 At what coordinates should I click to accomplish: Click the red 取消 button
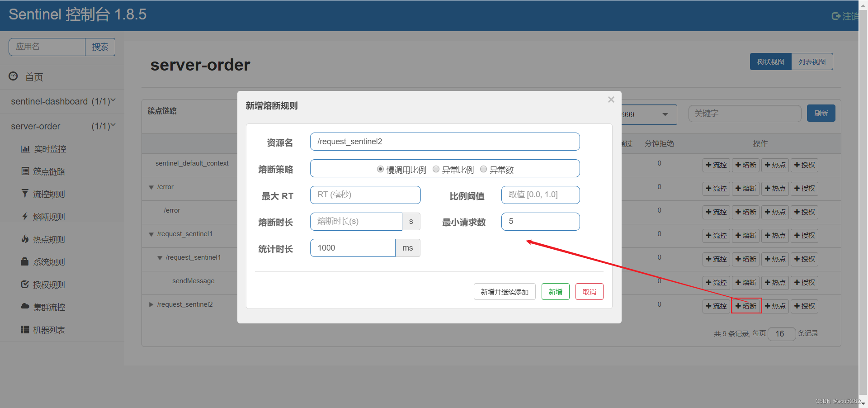(x=590, y=292)
